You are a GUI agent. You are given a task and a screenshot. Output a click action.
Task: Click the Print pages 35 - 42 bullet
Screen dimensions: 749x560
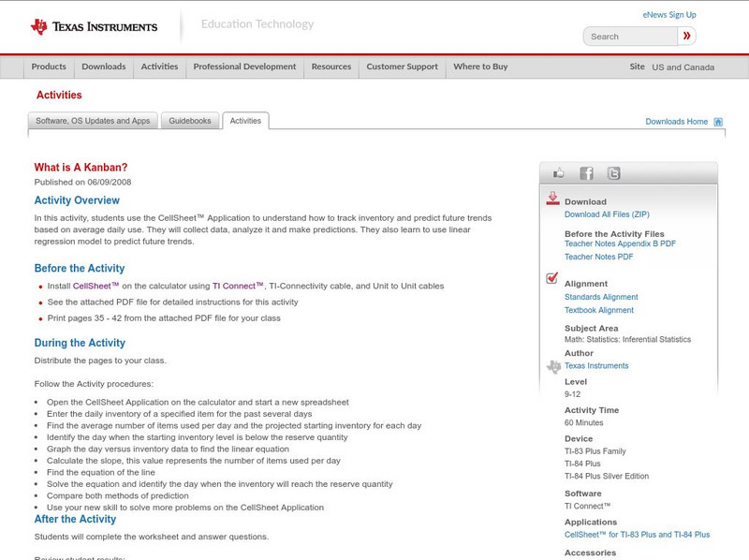pyautogui.click(x=164, y=318)
